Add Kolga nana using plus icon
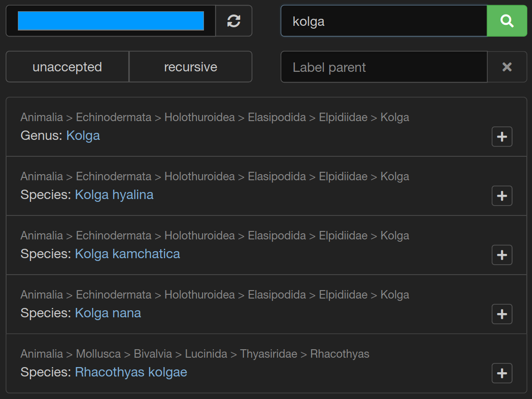 501,314
